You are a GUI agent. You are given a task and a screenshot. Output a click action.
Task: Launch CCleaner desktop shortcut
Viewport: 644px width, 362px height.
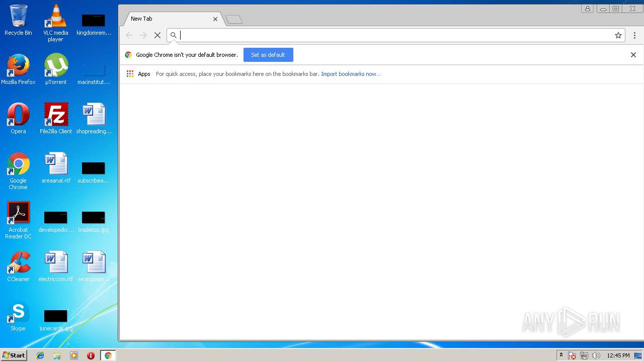[x=18, y=266]
